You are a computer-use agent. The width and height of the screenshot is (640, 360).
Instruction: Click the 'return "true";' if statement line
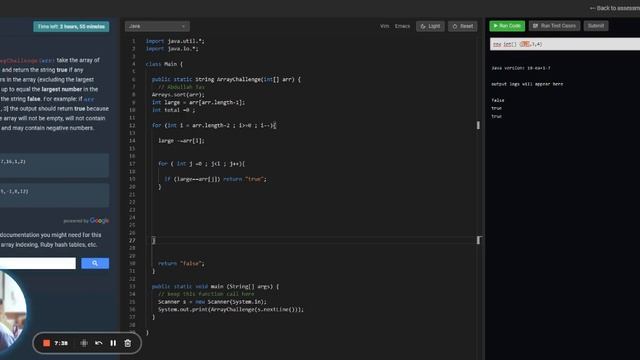coord(215,179)
